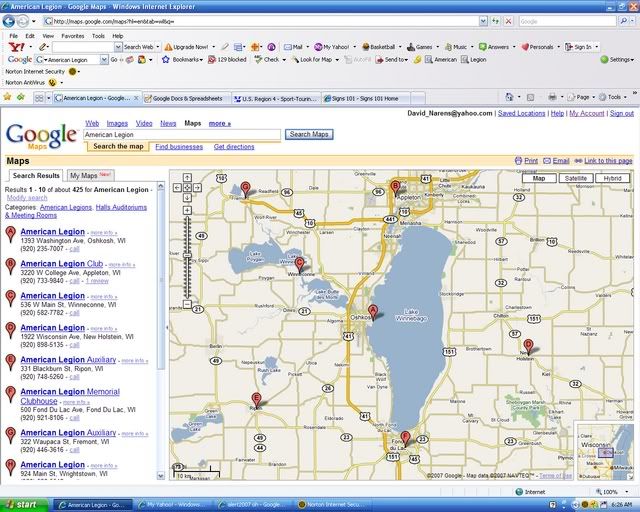Click the Quick Tabs grid icon
640x512 pixels.
[x=39, y=98]
